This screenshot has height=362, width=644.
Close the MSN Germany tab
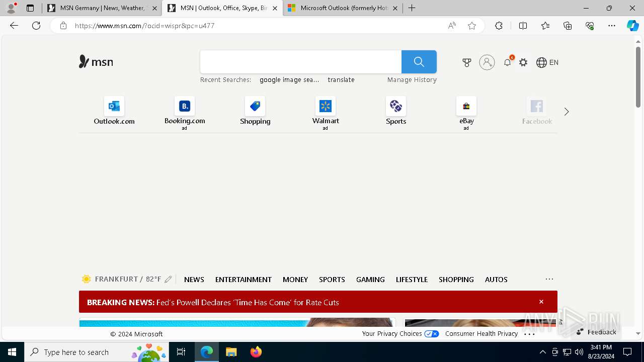(154, 8)
